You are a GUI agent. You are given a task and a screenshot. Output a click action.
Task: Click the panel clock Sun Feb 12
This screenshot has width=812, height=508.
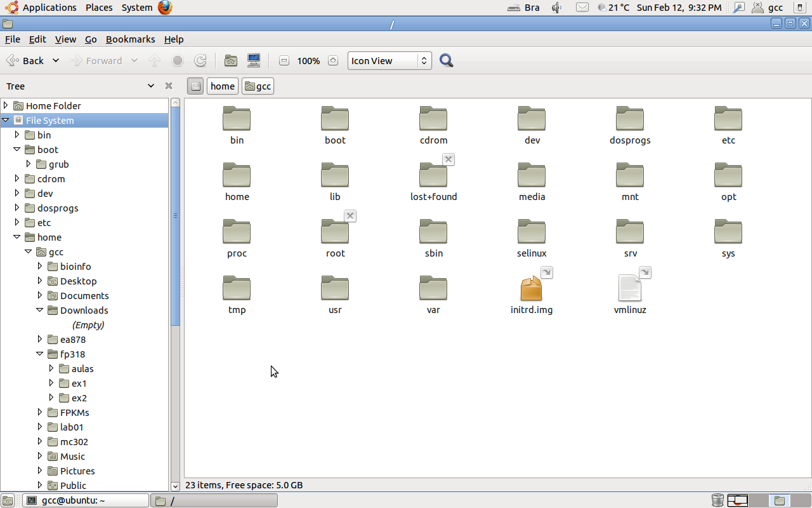679,8
